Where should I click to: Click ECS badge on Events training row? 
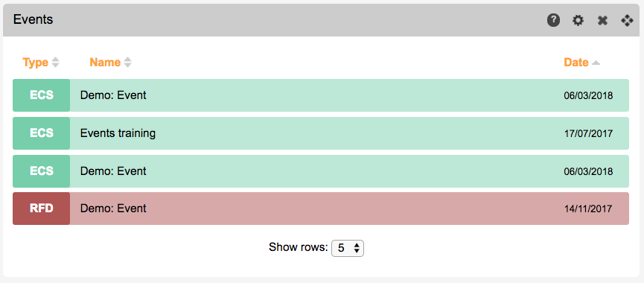[x=42, y=133]
